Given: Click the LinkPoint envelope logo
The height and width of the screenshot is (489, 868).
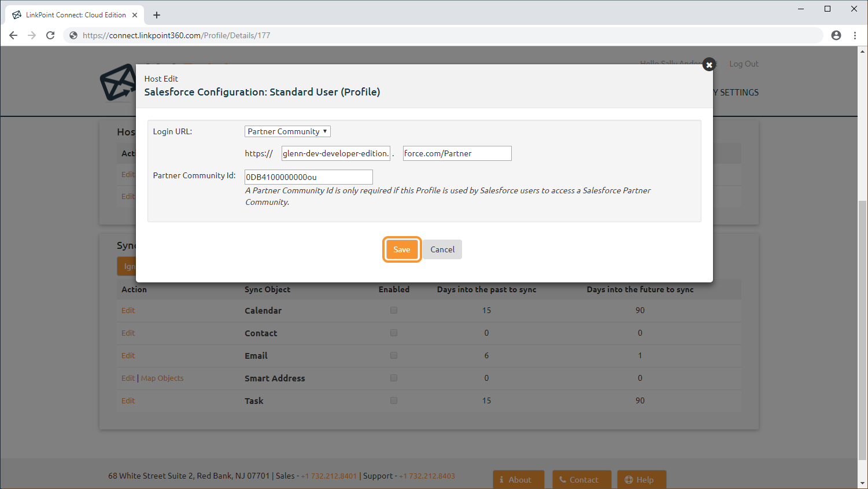Looking at the screenshot, I should pyautogui.click(x=117, y=83).
